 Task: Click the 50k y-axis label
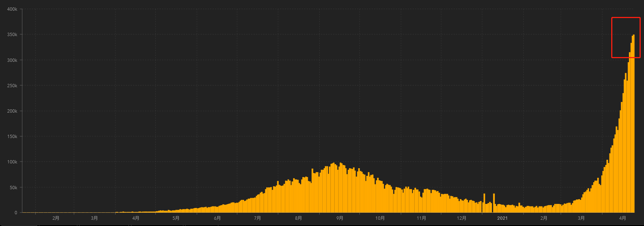coord(14,187)
